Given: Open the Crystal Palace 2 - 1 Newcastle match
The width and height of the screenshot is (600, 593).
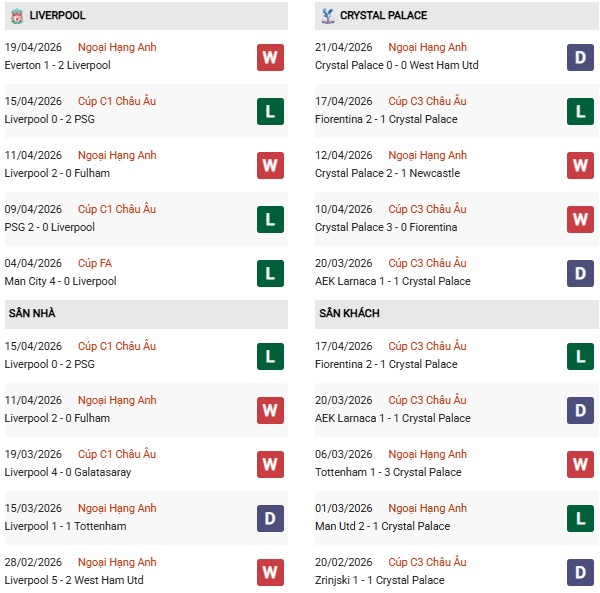Looking at the screenshot, I should 387,173.
